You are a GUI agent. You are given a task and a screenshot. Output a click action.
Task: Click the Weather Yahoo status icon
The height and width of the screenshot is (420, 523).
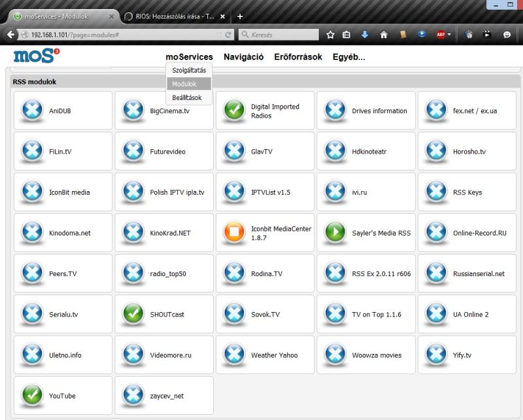(x=234, y=353)
